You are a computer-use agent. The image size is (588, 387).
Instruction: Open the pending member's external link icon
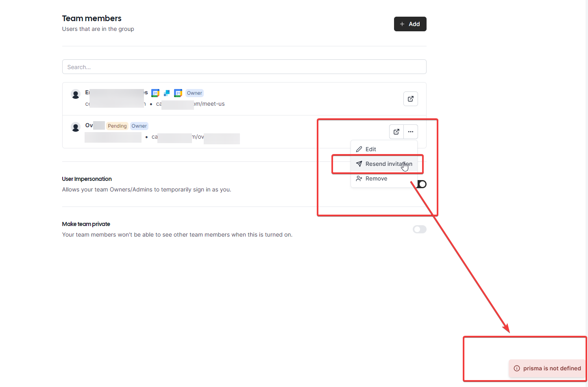tap(396, 131)
